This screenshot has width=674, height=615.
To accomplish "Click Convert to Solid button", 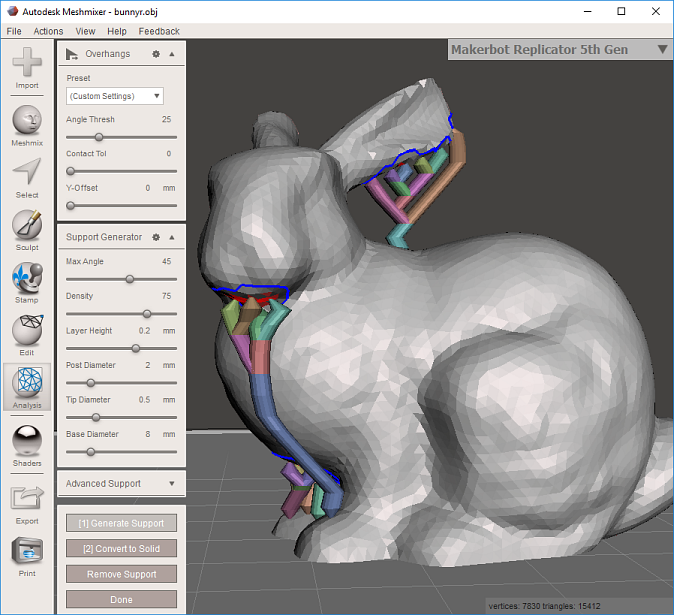I will pos(121,548).
